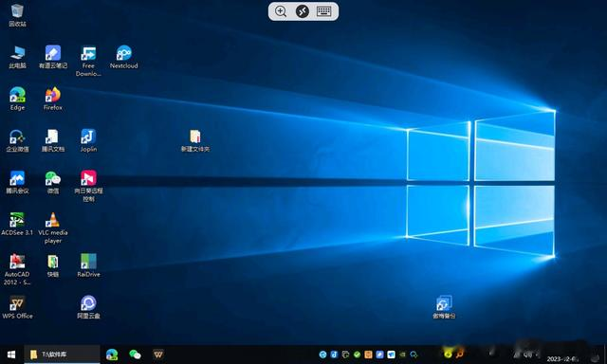Screen dimensions: 607x364
Task: Open the T:\软件库 folder window from the taskbar
Action: 62,355
